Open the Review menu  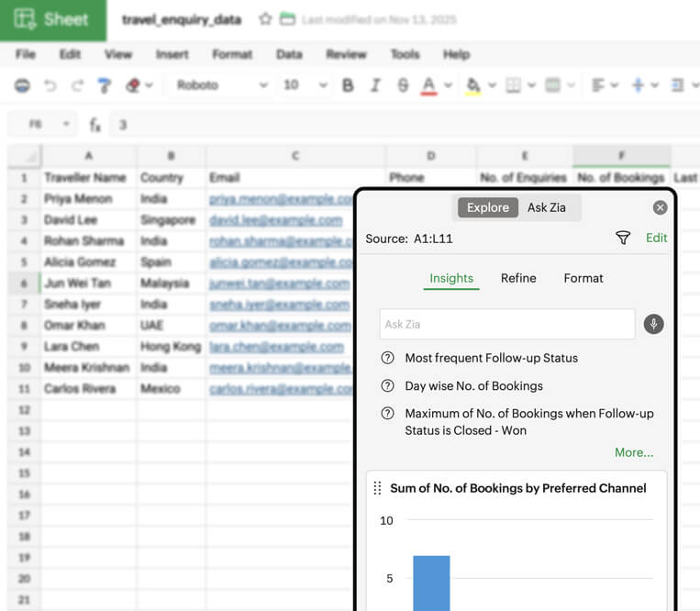coord(347,54)
